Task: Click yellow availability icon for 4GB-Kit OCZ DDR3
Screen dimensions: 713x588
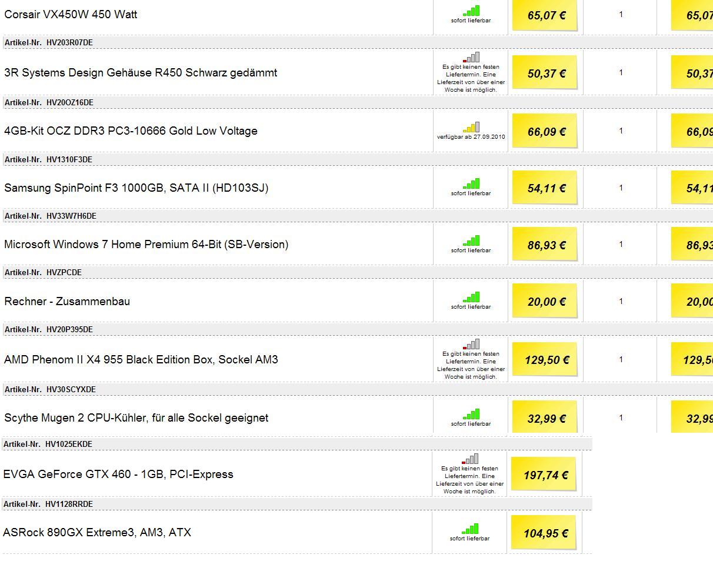Action: [x=471, y=127]
